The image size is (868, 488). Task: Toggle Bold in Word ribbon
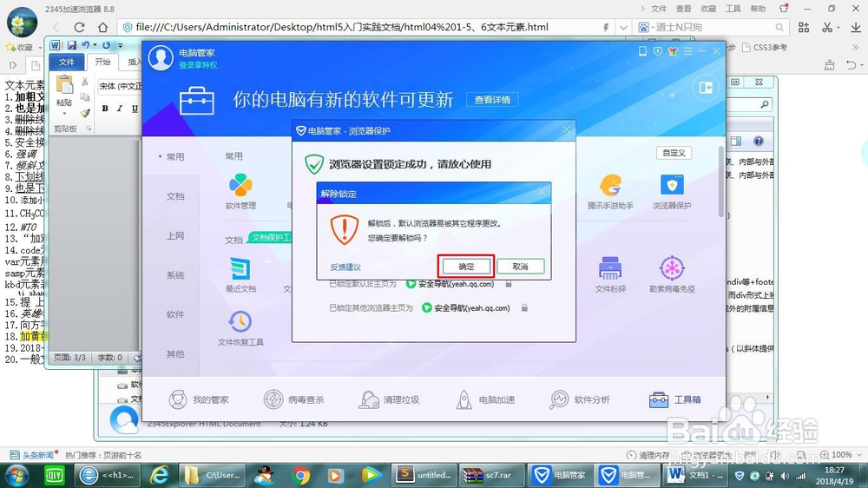[105, 109]
